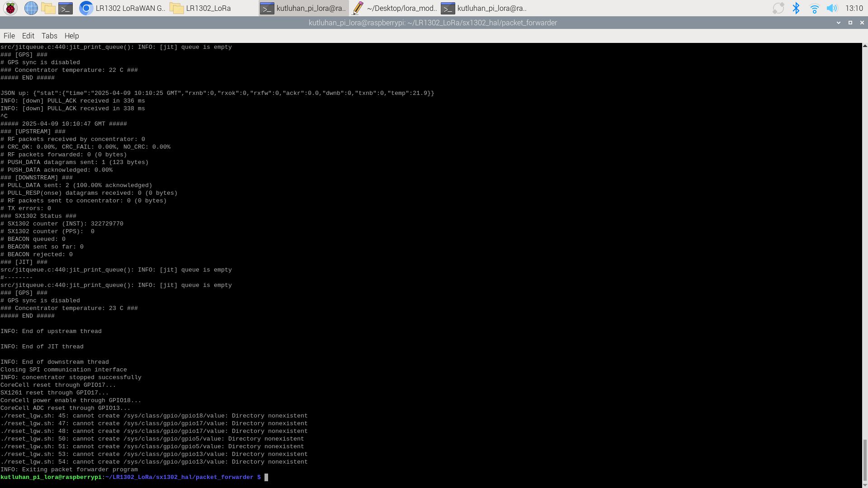
Task: Maximize or restore the terminal window
Action: pos(850,23)
